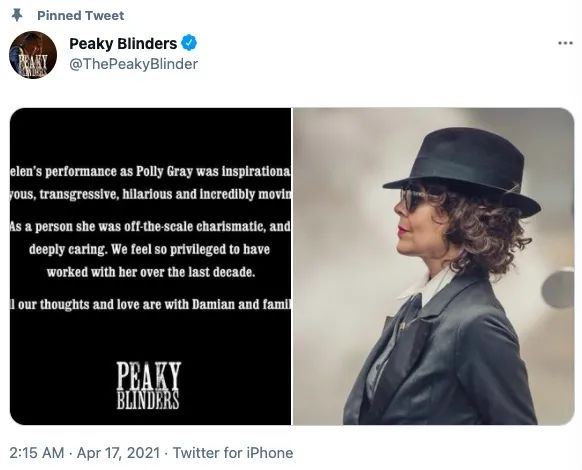The width and height of the screenshot is (582, 470).
Task: Click the Peaky Blinders logo in statement image
Action: pos(148,385)
